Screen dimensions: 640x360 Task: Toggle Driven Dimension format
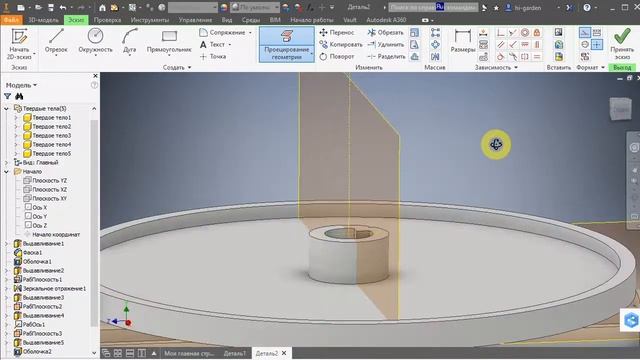click(x=597, y=32)
